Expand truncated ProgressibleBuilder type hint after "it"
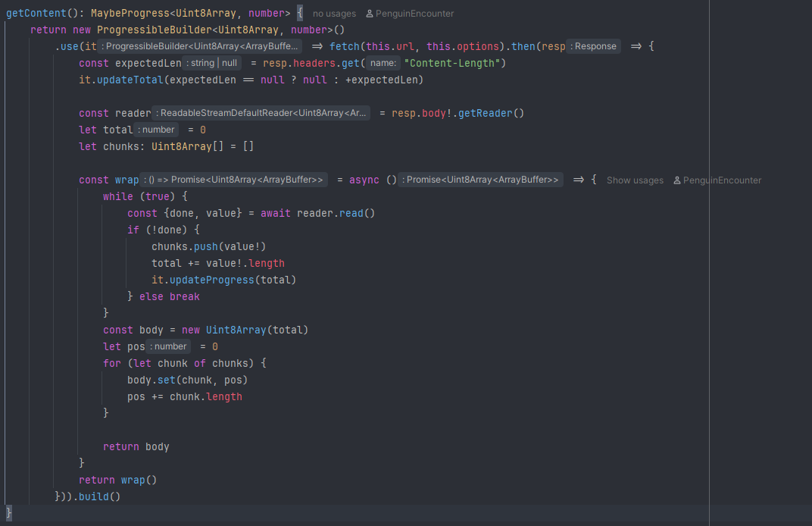The height and width of the screenshot is (526, 812). coord(201,46)
